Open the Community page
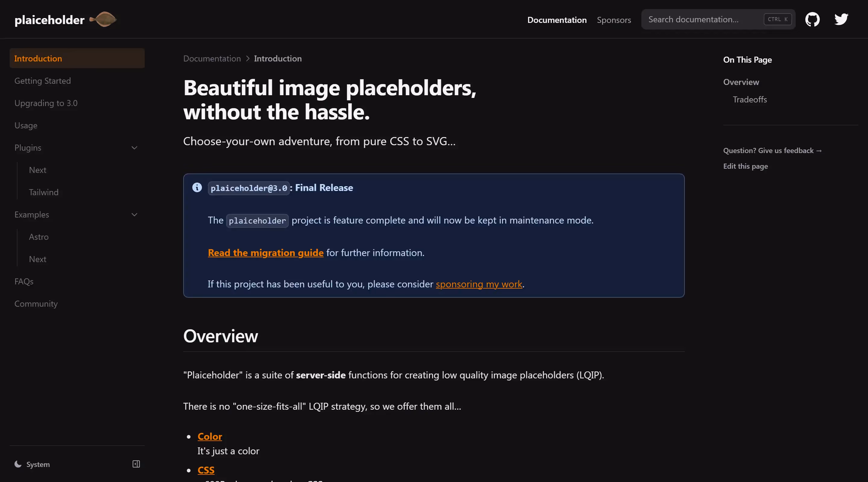This screenshot has width=868, height=482. coord(36,303)
